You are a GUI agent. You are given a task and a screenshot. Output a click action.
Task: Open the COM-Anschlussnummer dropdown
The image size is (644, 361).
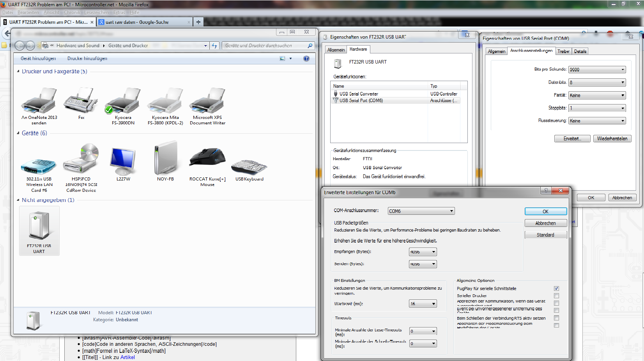point(421,211)
